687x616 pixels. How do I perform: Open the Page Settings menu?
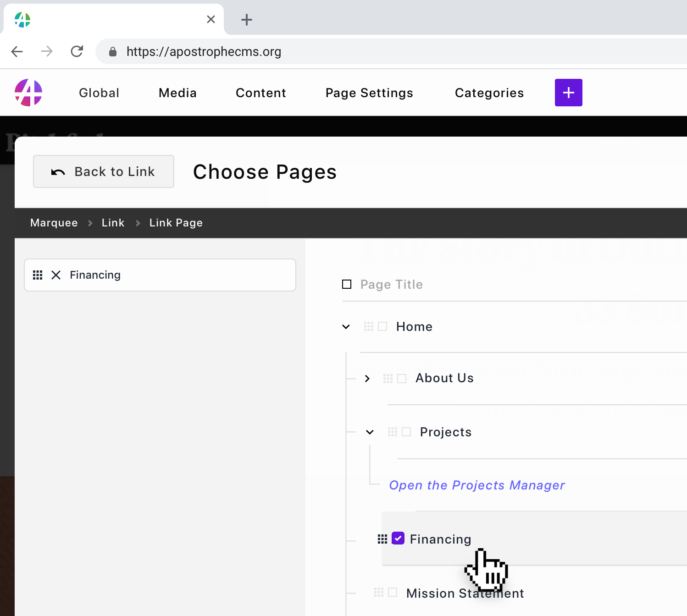[x=369, y=93]
